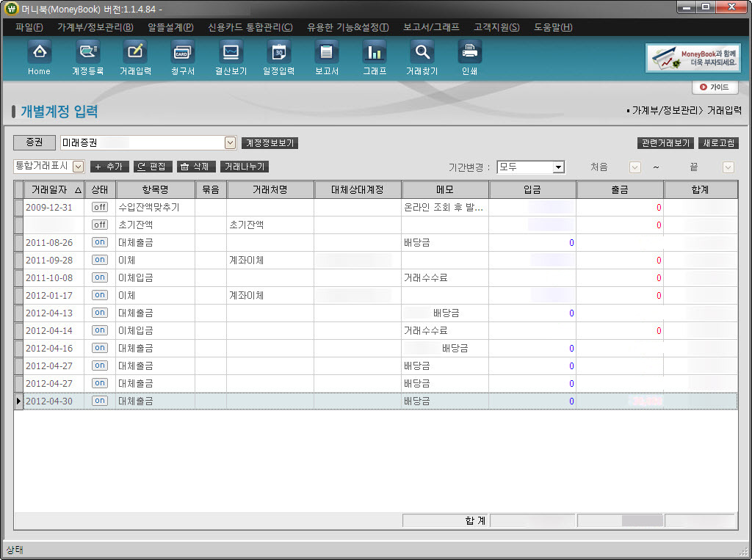The image size is (752, 560).
Task: Click the Home toolbar icon
Action: point(39,53)
